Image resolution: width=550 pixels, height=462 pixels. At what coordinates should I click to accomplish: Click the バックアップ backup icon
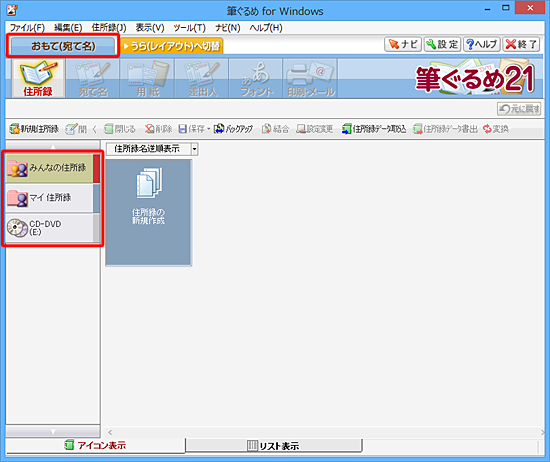[x=233, y=129]
